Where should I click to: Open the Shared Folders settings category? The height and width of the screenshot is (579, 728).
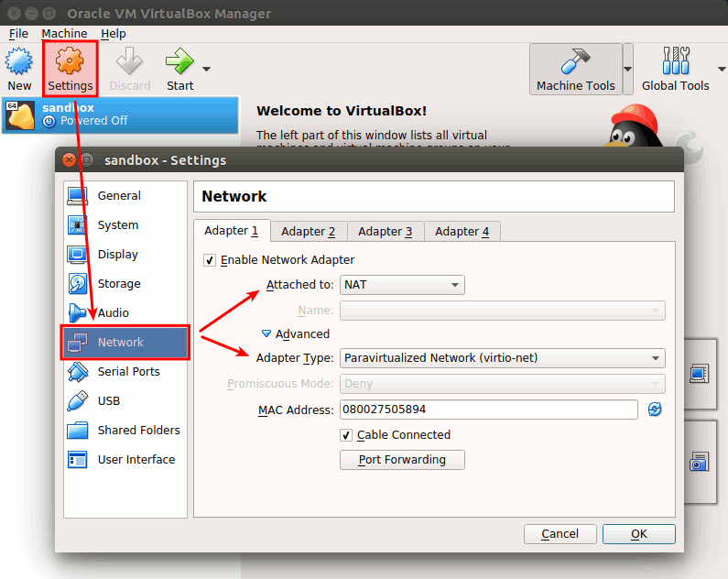pos(125,430)
